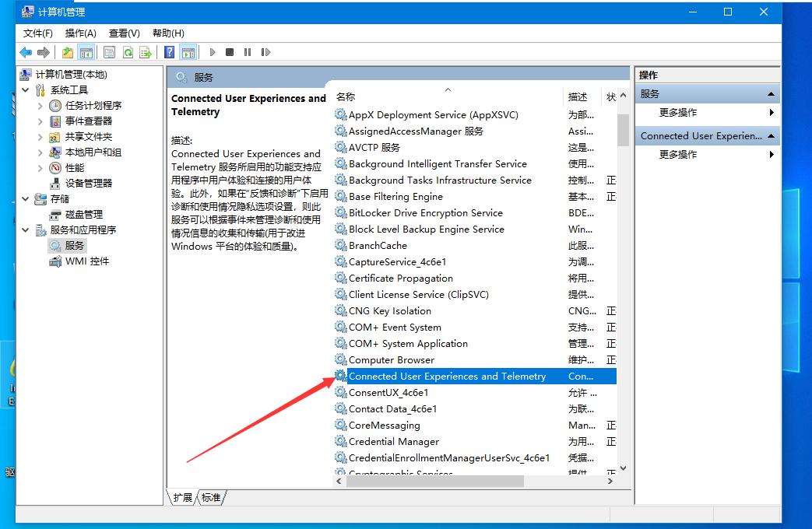
Task: Open the 查看 menu
Action: [x=123, y=33]
